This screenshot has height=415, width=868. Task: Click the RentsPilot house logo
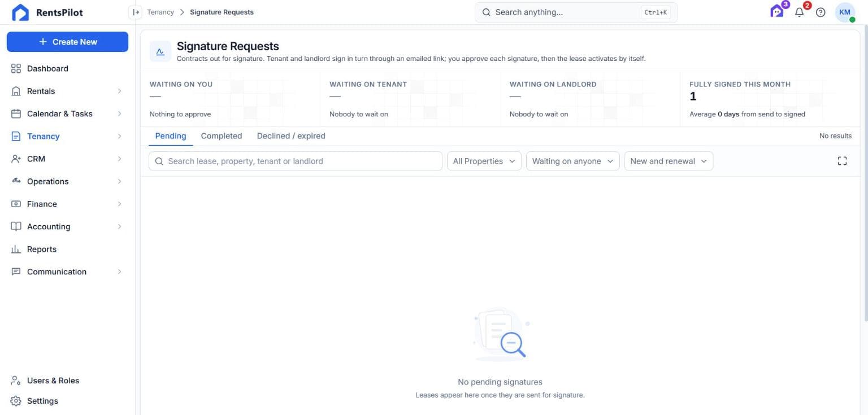(x=20, y=12)
